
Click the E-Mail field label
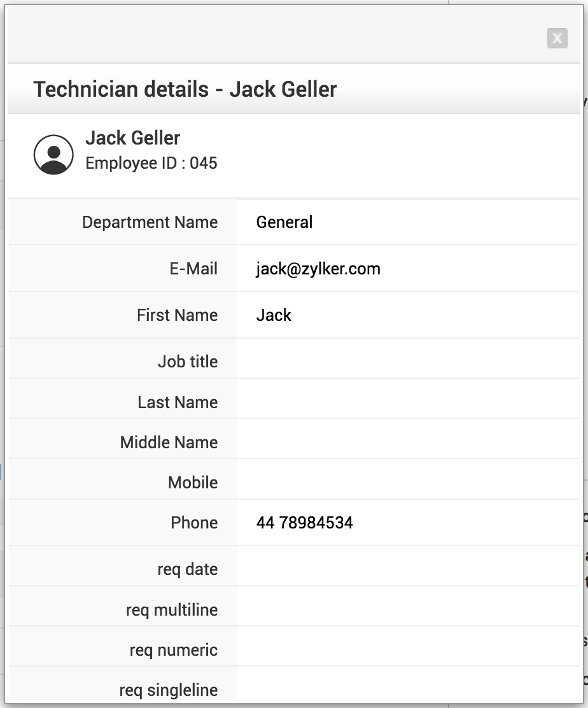(x=193, y=269)
